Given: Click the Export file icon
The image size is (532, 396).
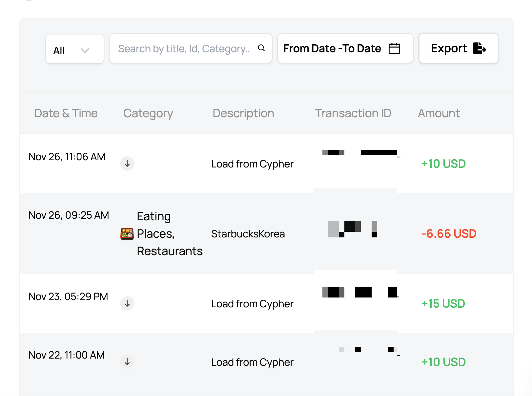Looking at the screenshot, I should click(x=480, y=48).
